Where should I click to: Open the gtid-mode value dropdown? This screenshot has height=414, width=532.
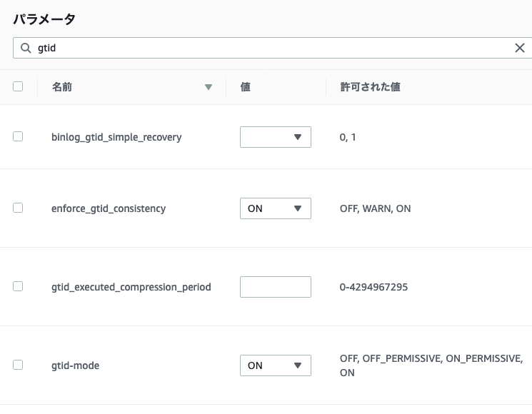pos(276,365)
